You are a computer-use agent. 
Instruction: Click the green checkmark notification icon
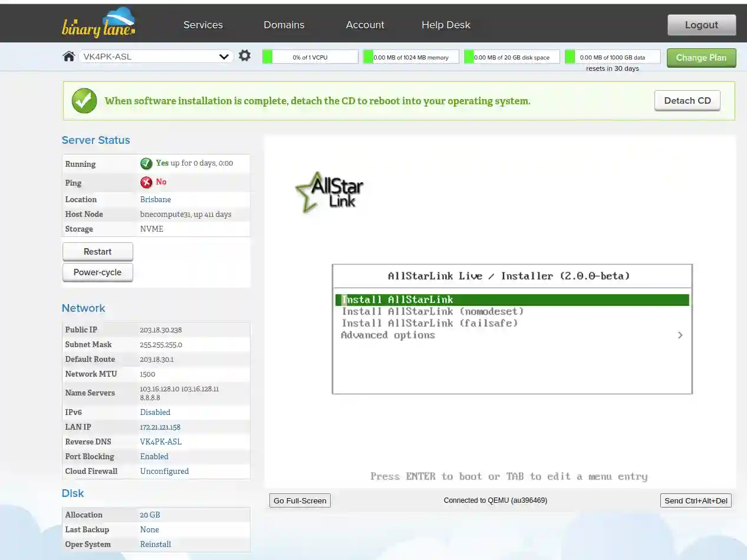click(x=84, y=101)
